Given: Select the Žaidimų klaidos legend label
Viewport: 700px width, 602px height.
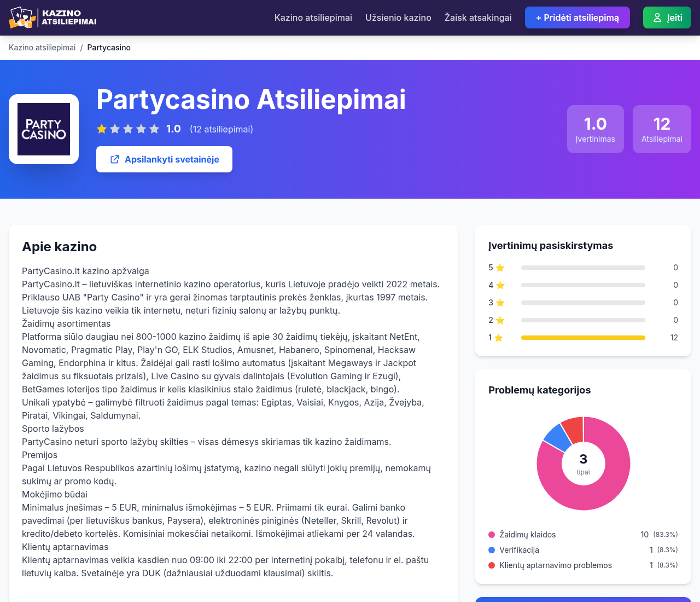Looking at the screenshot, I should 528,535.
